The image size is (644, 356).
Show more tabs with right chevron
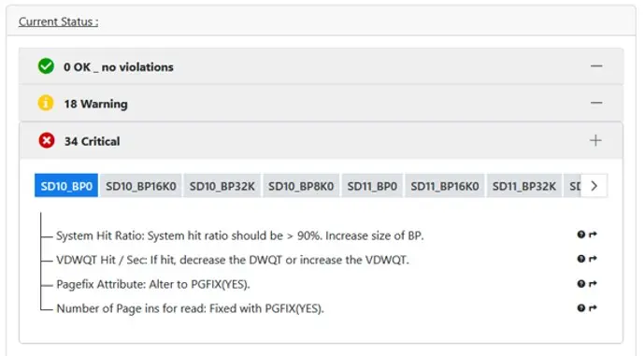[594, 186]
